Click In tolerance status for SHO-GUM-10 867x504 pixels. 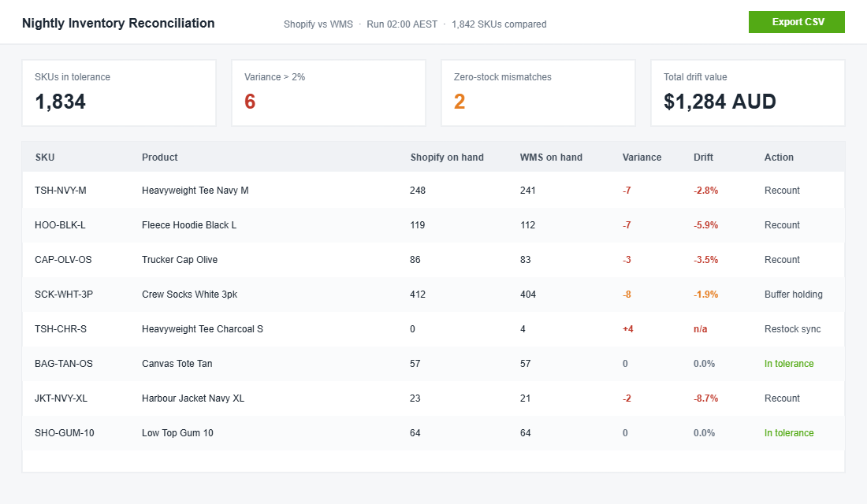coord(789,433)
